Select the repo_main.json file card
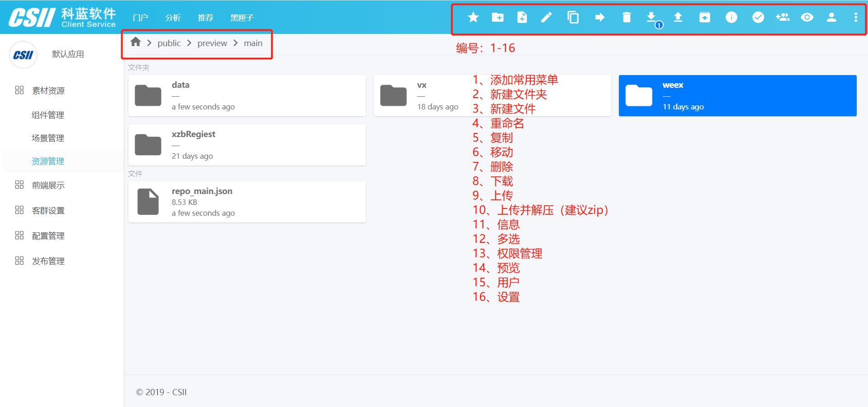The width and height of the screenshot is (868, 407). pos(247,202)
